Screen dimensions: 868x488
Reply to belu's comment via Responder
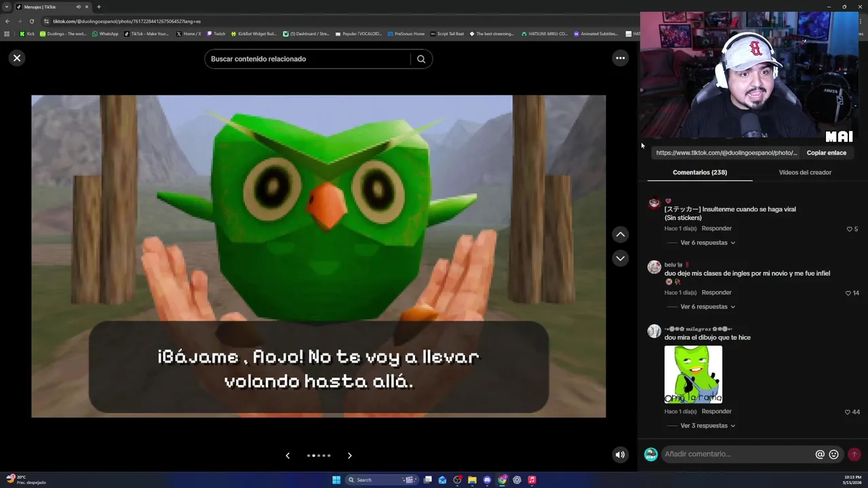pos(717,292)
